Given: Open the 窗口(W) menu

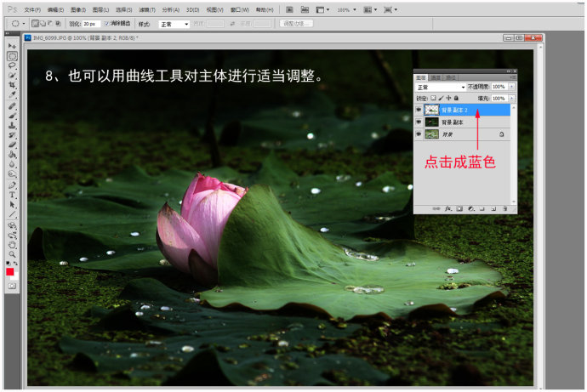Looking at the screenshot, I should click(240, 9).
